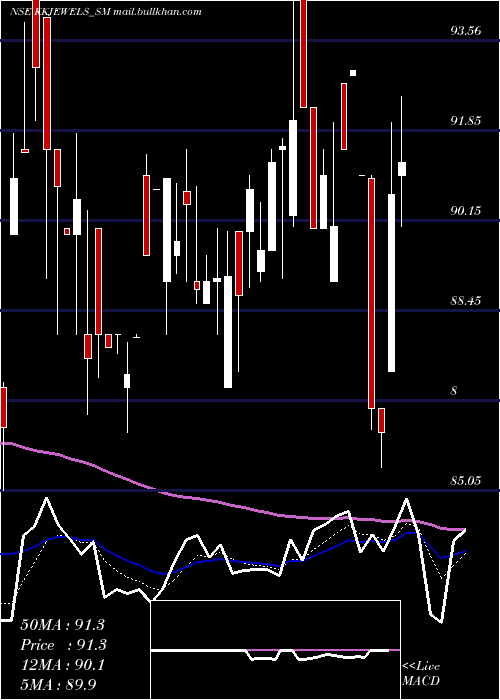
Task: Click the 5MA : 89.9 readout
Action: [x=58, y=685]
